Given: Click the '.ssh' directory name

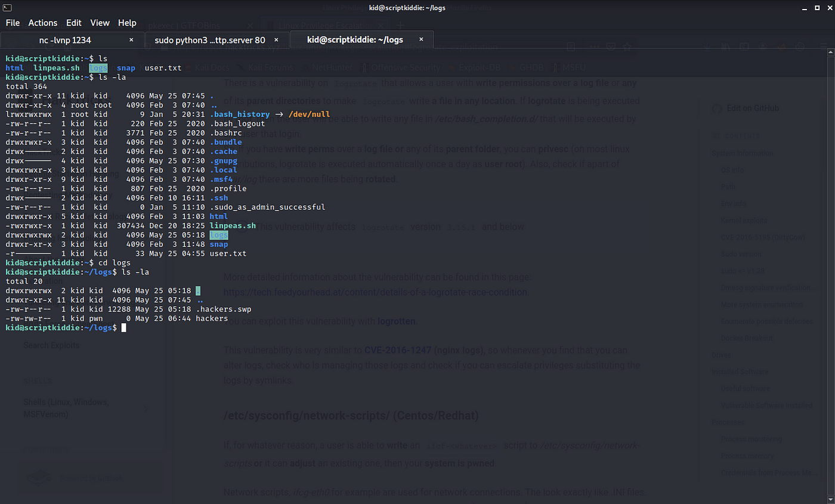Looking at the screenshot, I should point(219,198).
